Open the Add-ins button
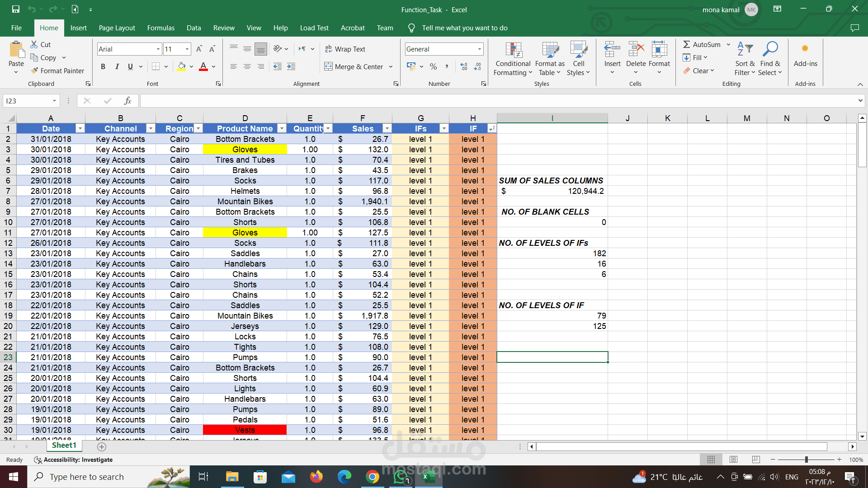The width and height of the screenshot is (868, 488). [x=805, y=54]
